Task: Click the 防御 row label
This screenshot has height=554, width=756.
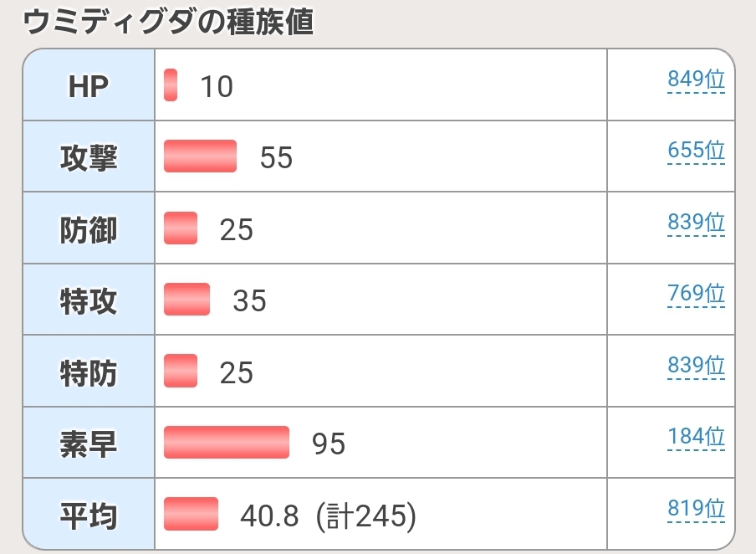Action: coord(89,229)
